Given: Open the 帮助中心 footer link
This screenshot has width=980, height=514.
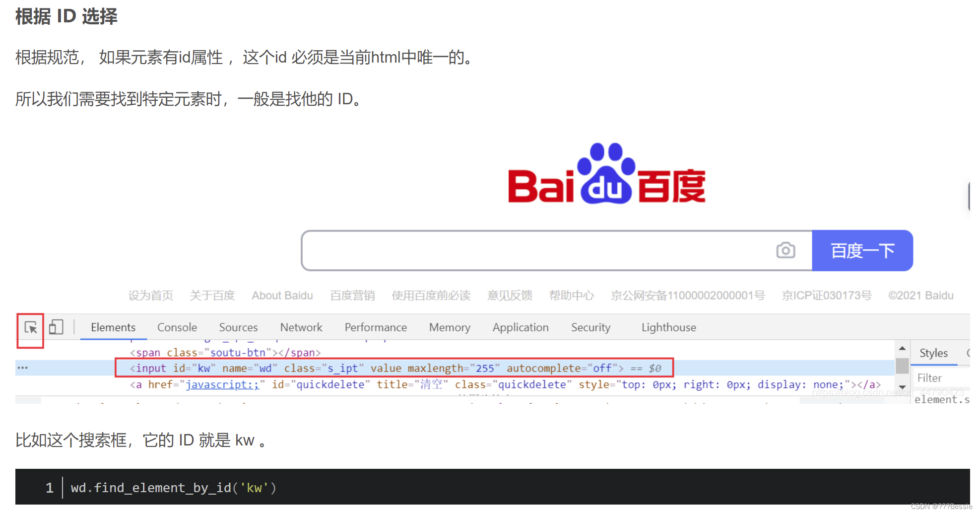Looking at the screenshot, I should coord(572,295).
